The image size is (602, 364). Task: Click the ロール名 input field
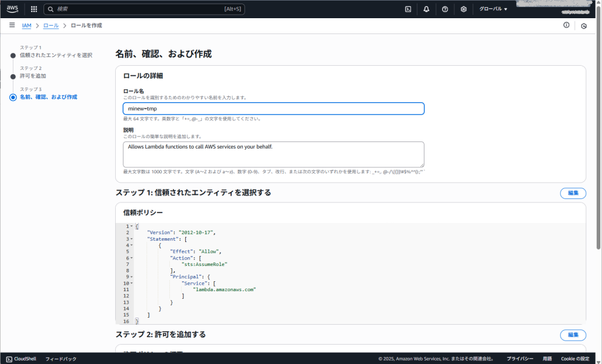click(273, 109)
